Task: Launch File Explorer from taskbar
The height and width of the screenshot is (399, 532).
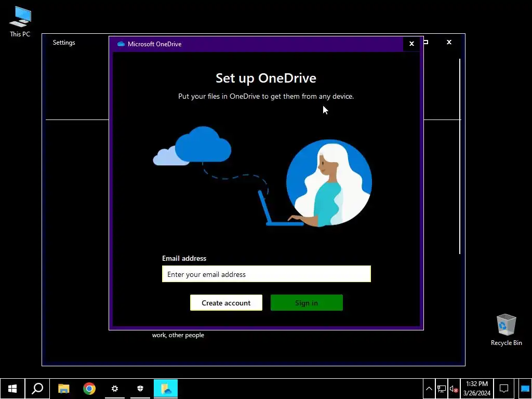Action: click(x=63, y=389)
